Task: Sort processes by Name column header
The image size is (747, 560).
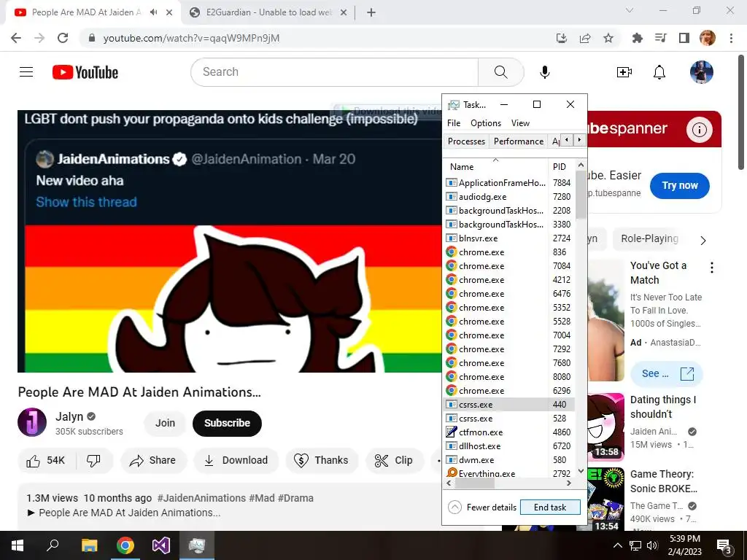Action: tap(495, 166)
